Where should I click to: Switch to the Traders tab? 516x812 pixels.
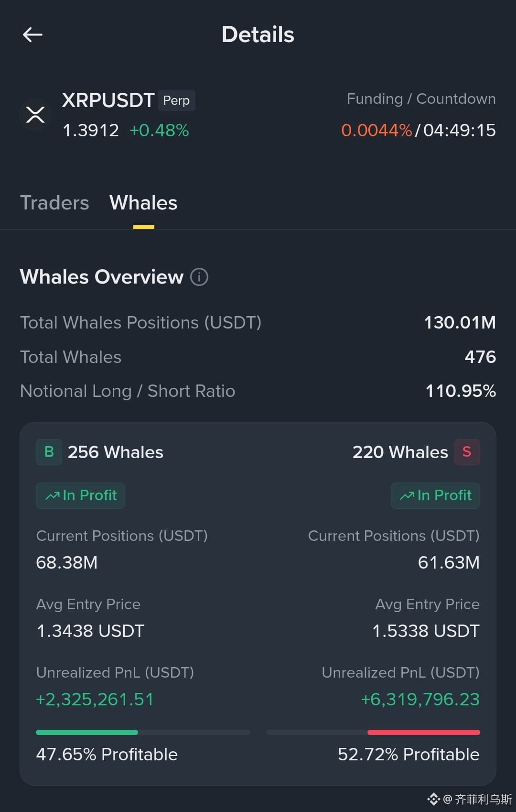[x=54, y=203]
